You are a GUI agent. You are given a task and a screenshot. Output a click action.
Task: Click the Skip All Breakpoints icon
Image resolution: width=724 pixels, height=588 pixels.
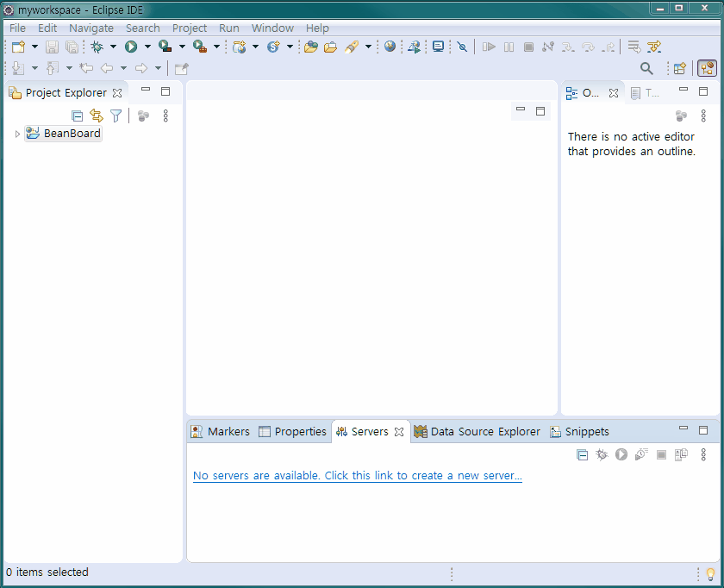point(462,47)
